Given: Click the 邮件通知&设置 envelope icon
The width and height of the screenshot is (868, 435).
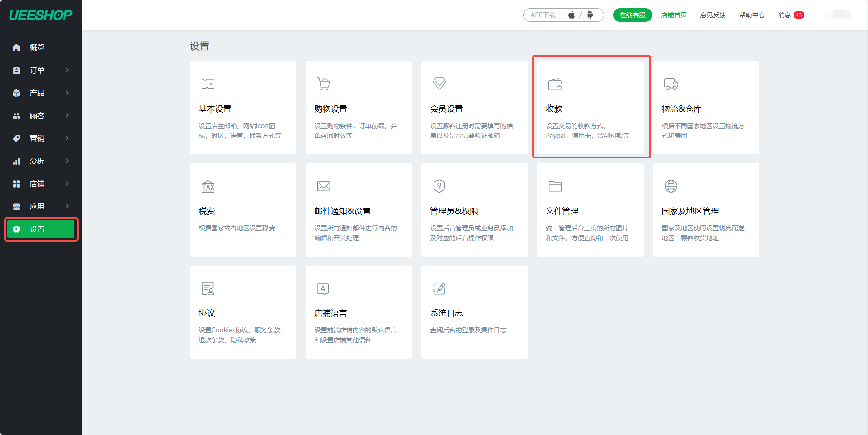Looking at the screenshot, I should click(x=324, y=186).
